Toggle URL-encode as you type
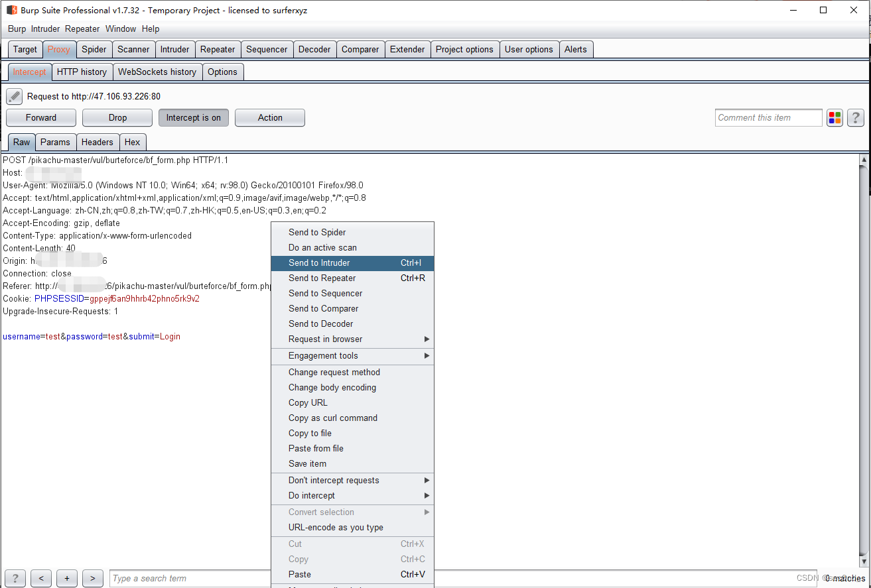The image size is (871, 588). tap(352, 527)
